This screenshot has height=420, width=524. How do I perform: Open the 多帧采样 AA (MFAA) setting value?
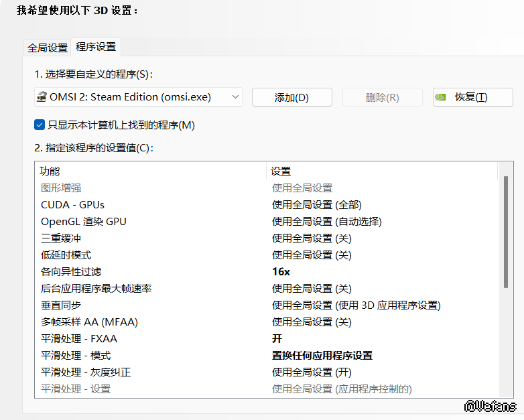[312, 322]
